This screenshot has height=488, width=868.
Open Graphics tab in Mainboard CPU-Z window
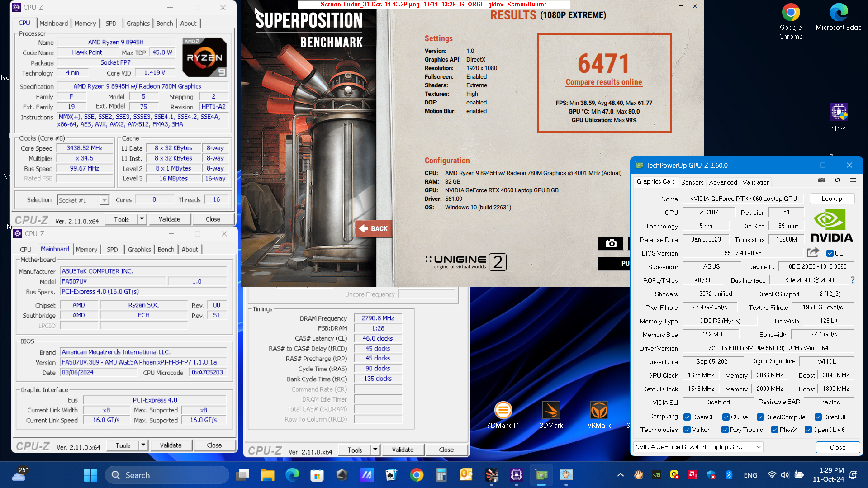pos(139,250)
